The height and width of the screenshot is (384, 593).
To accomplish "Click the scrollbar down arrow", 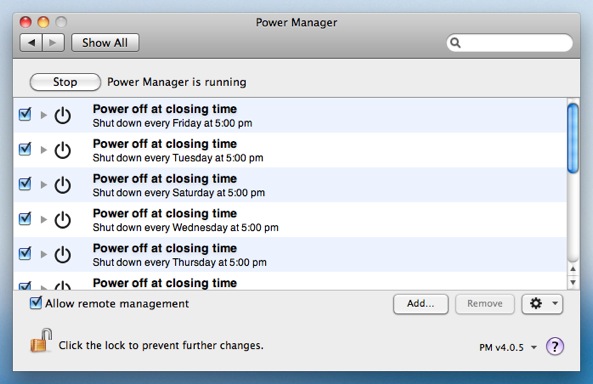I will (573, 282).
